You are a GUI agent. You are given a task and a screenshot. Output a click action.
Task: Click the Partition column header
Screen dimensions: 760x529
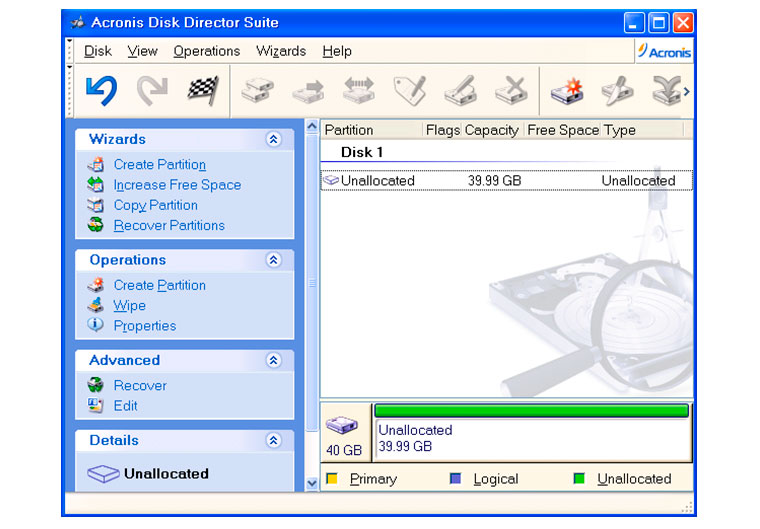[x=371, y=130]
